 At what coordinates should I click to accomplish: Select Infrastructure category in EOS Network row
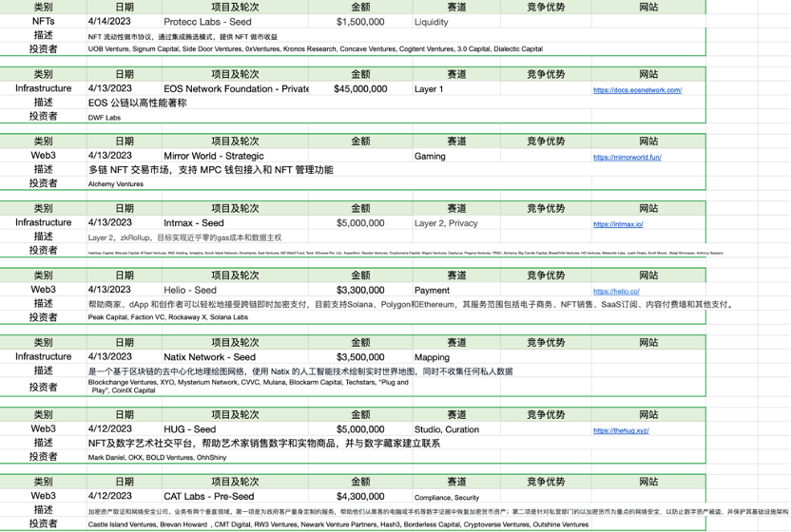click(44, 88)
